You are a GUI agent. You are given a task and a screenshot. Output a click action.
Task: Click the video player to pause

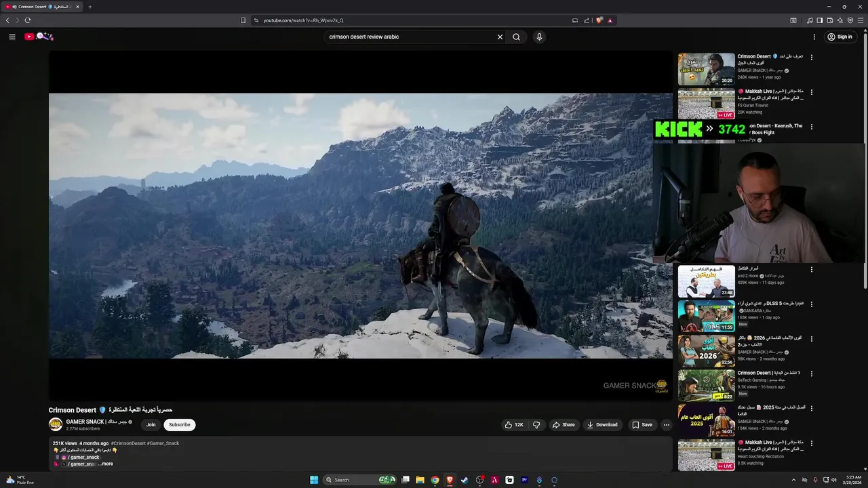click(x=360, y=226)
